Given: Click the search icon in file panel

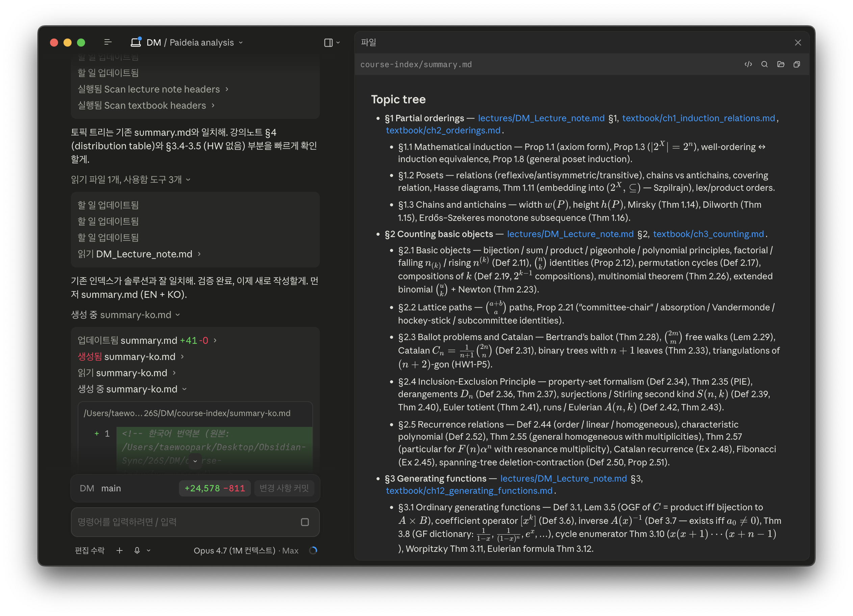Looking at the screenshot, I should click(764, 64).
